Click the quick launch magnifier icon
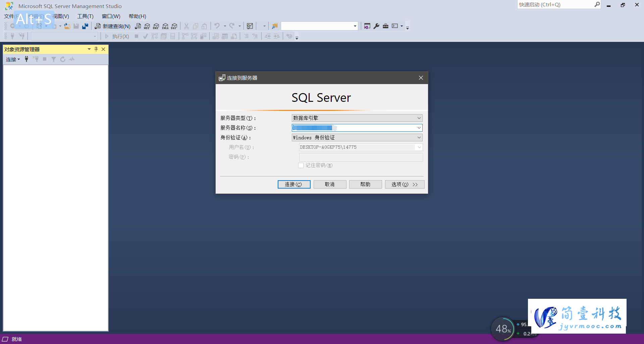The width and height of the screenshot is (644, 344). pyautogui.click(x=597, y=4)
